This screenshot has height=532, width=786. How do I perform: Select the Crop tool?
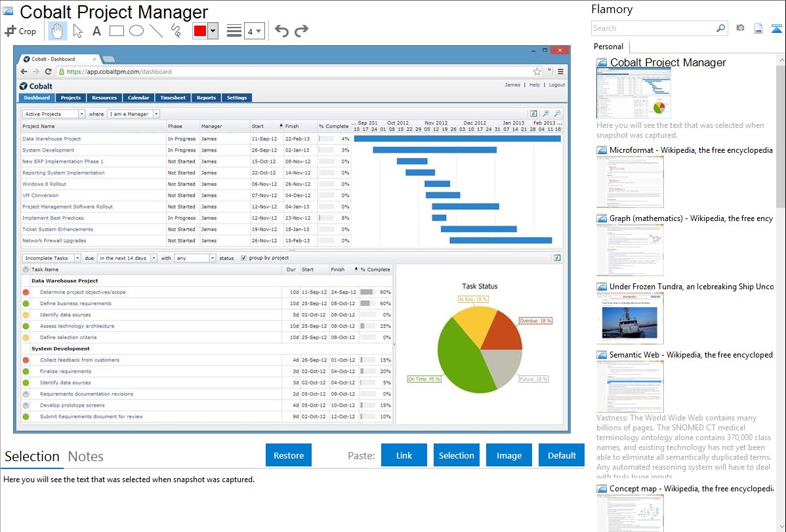[20, 31]
